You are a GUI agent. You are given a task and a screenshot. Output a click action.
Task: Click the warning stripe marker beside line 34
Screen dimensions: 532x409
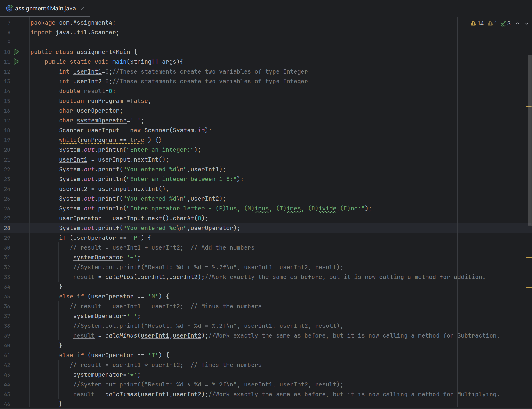pos(529,287)
